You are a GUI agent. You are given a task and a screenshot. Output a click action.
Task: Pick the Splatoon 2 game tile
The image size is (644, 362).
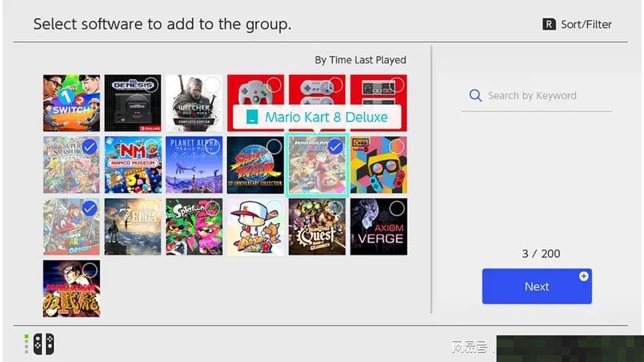[194, 227]
